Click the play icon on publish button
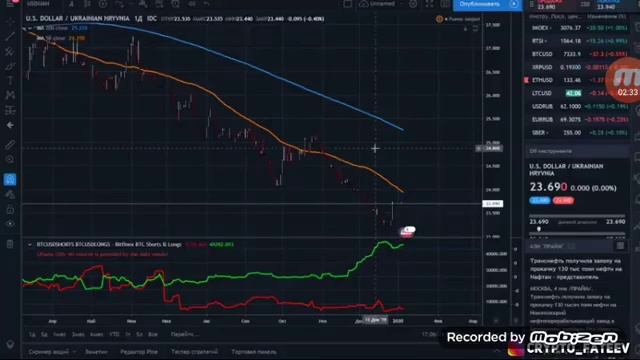The image size is (640, 360). coord(514,4)
